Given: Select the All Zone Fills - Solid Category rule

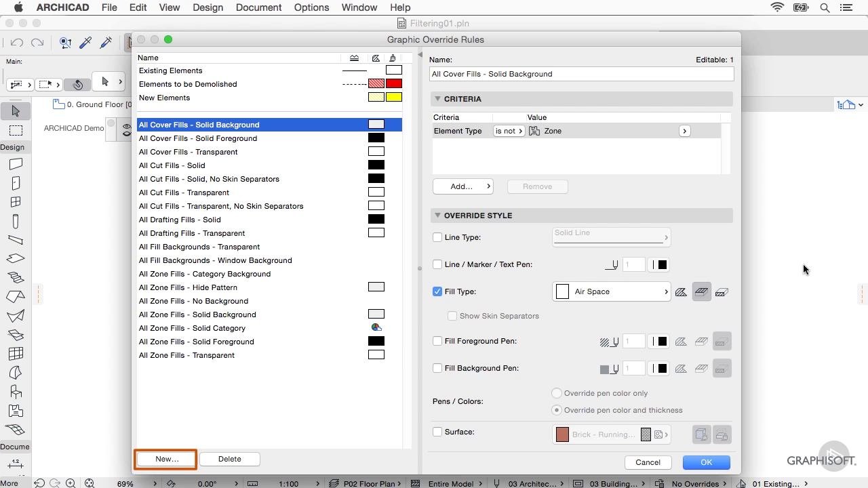Looking at the screenshot, I should [192, 328].
